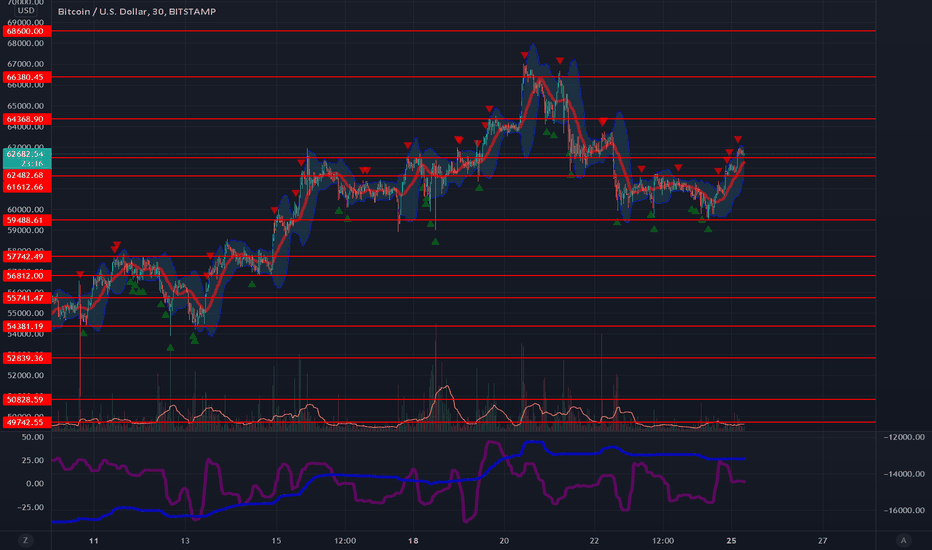
Task: Select the 55741.47 price level label
Action: (x=26, y=298)
